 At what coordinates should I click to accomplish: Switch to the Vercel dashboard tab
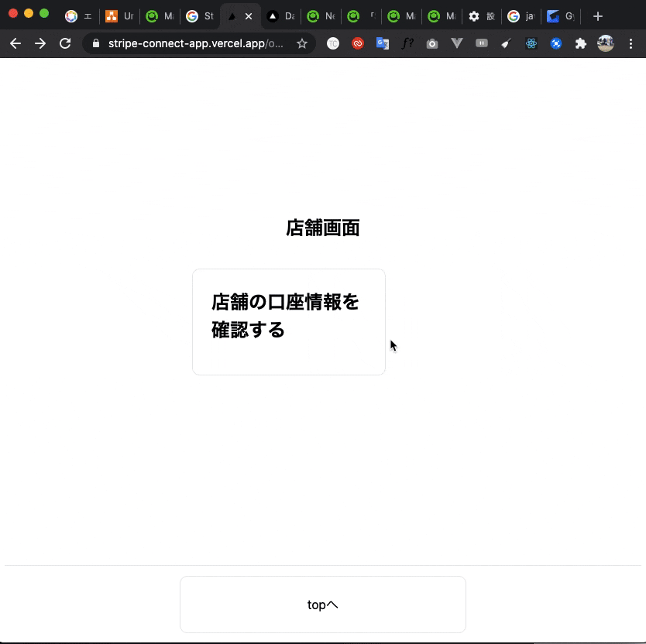coord(280,15)
